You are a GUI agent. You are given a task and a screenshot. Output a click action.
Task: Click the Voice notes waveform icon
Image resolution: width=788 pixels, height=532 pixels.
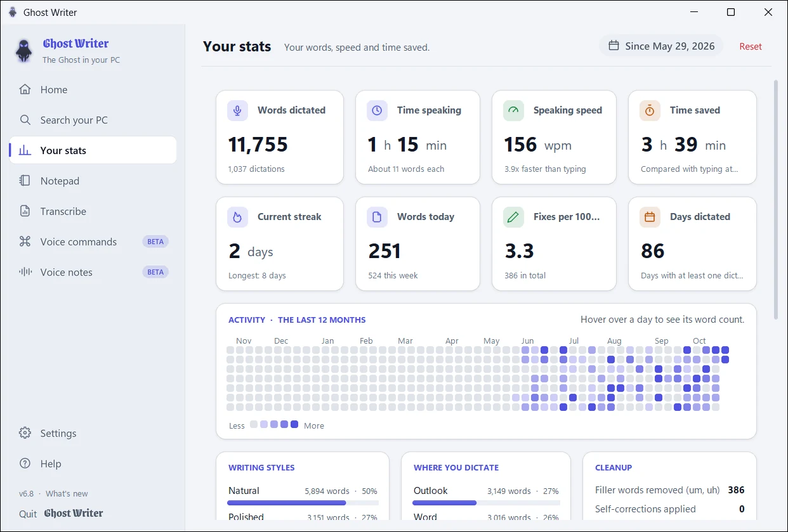point(25,272)
